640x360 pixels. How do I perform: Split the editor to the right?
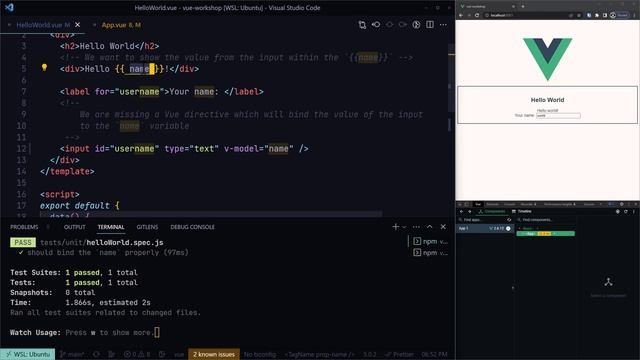pos(430,25)
